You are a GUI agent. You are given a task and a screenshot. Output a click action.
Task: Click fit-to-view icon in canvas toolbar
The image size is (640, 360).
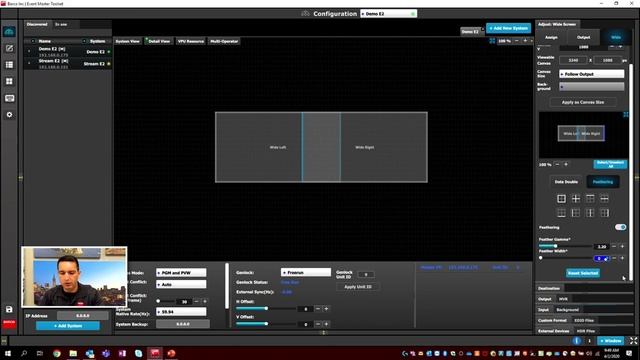click(492, 41)
